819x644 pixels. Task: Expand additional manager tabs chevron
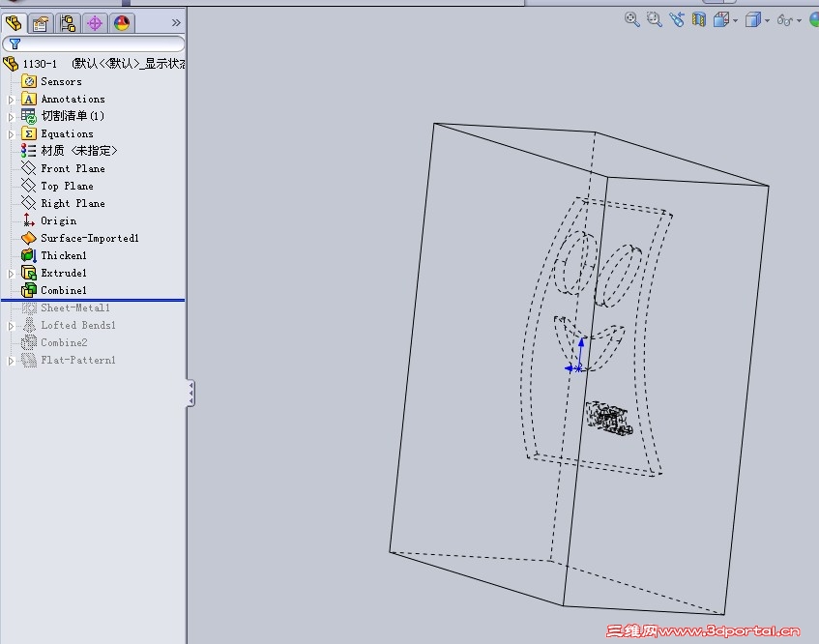click(176, 22)
